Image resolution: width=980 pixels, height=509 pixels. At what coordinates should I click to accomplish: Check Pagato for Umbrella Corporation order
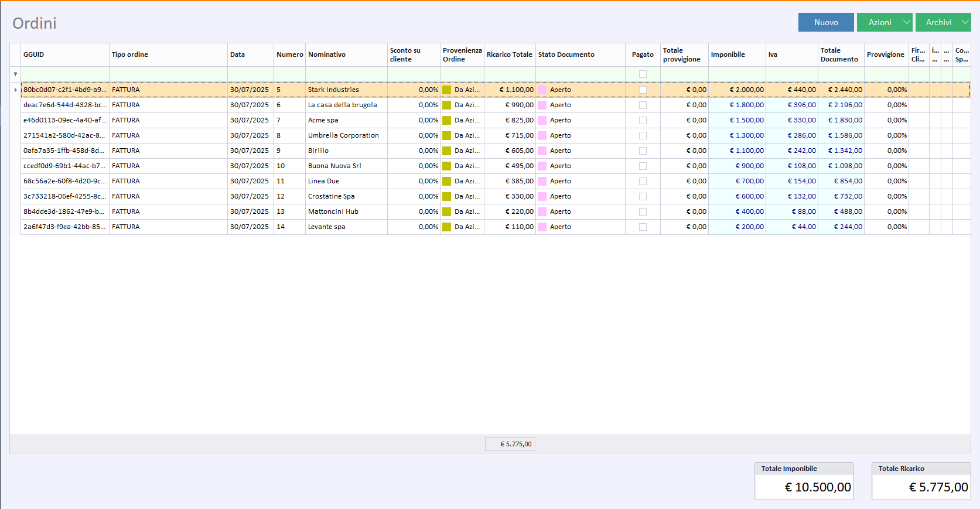643,135
